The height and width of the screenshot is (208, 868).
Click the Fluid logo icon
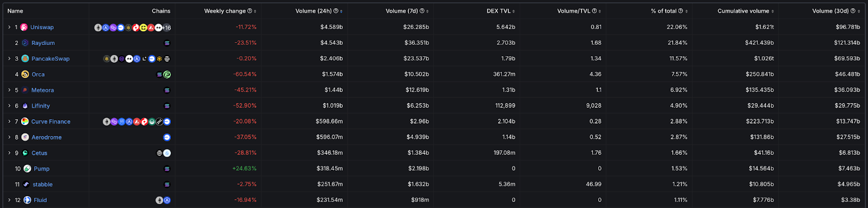click(27, 200)
